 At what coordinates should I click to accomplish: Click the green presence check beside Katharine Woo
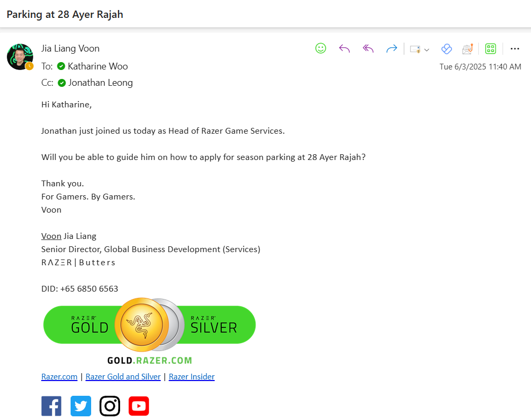click(61, 66)
